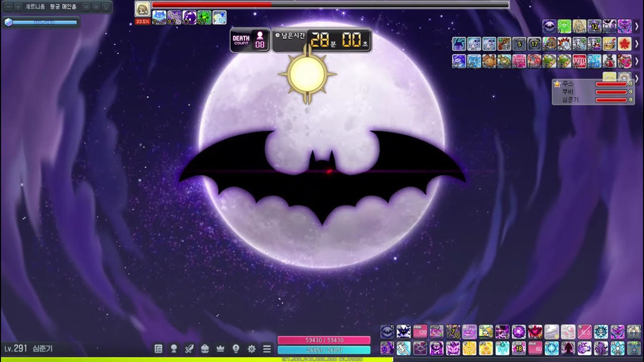The image size is (644, 362).
Task: Expand the top buff row with its chevron
Action: coord(636,26)
